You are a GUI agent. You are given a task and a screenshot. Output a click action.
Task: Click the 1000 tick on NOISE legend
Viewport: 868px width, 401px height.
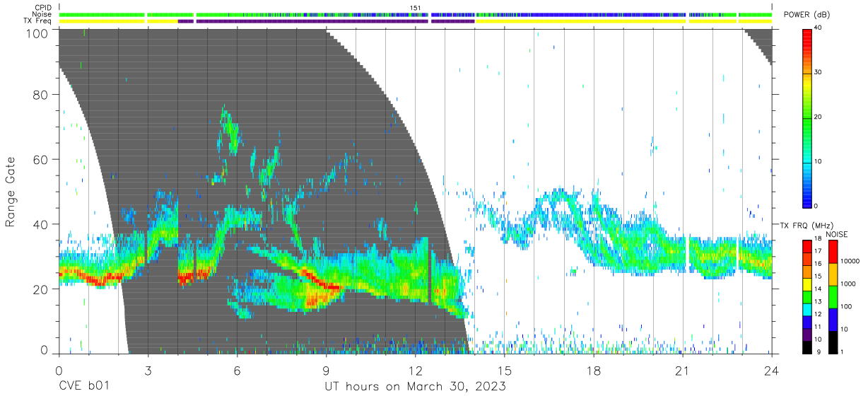pyautogui.click(x=848, y=284)
